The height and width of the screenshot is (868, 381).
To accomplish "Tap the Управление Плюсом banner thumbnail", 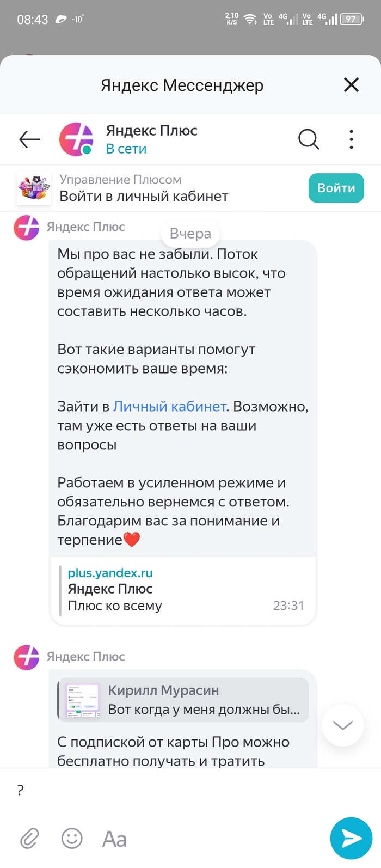I will point(34,188).
